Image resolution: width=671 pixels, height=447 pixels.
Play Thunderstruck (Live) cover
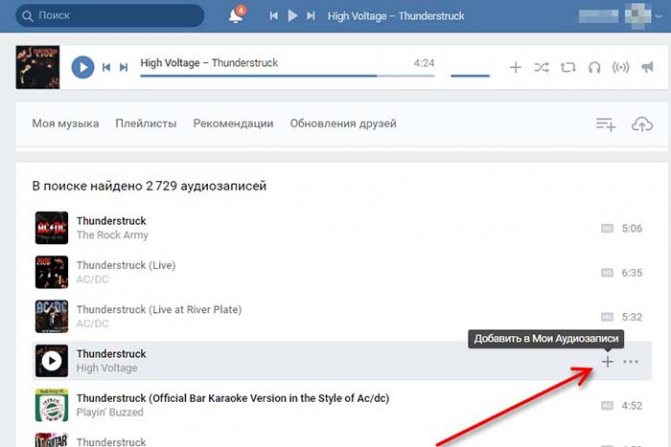51,272
